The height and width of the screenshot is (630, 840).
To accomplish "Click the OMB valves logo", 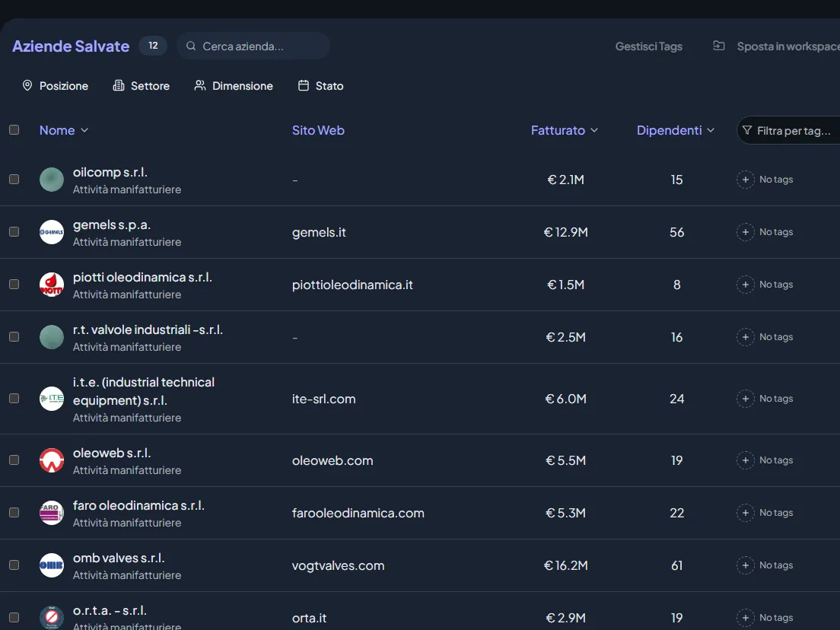I will (52, 565).
